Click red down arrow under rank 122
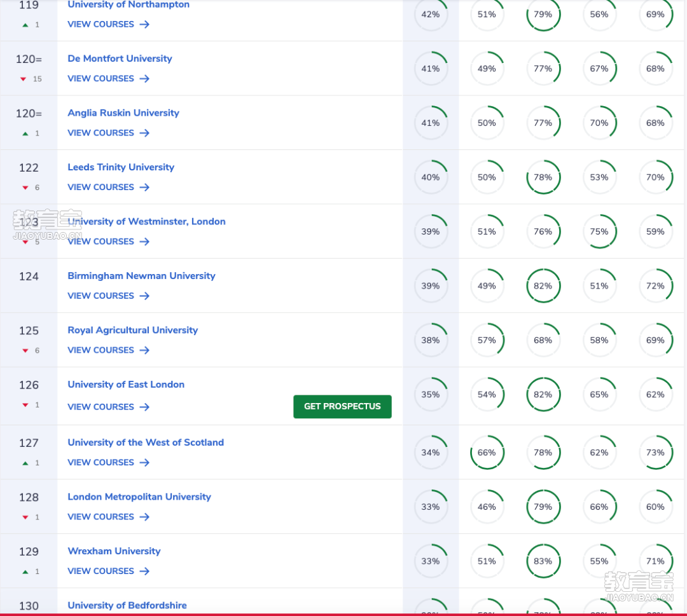Viewport: 687px width, 616px height. (25, 188)
